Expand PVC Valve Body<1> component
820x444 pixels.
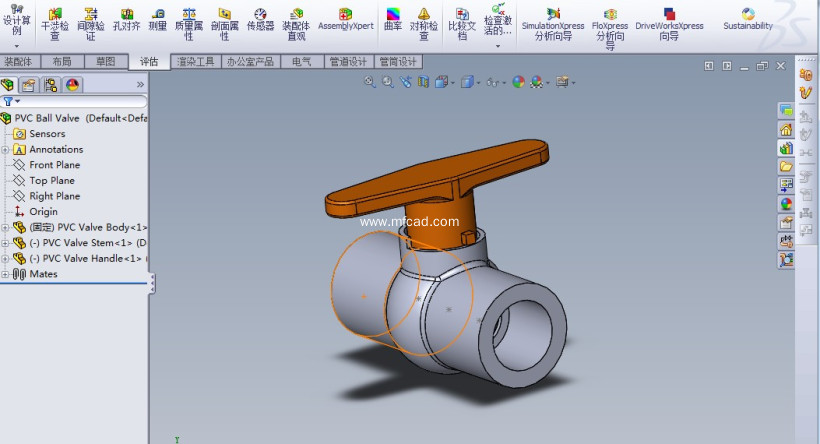point(5,227)
